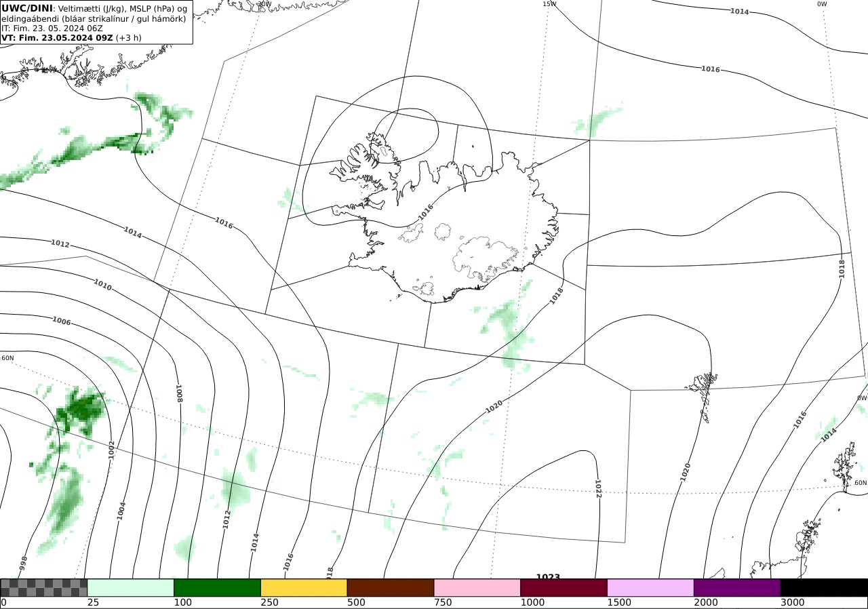Click the grey checkered 0–25 legend swatch
This screenshot has height=609, width=868.
pos(44,587)
